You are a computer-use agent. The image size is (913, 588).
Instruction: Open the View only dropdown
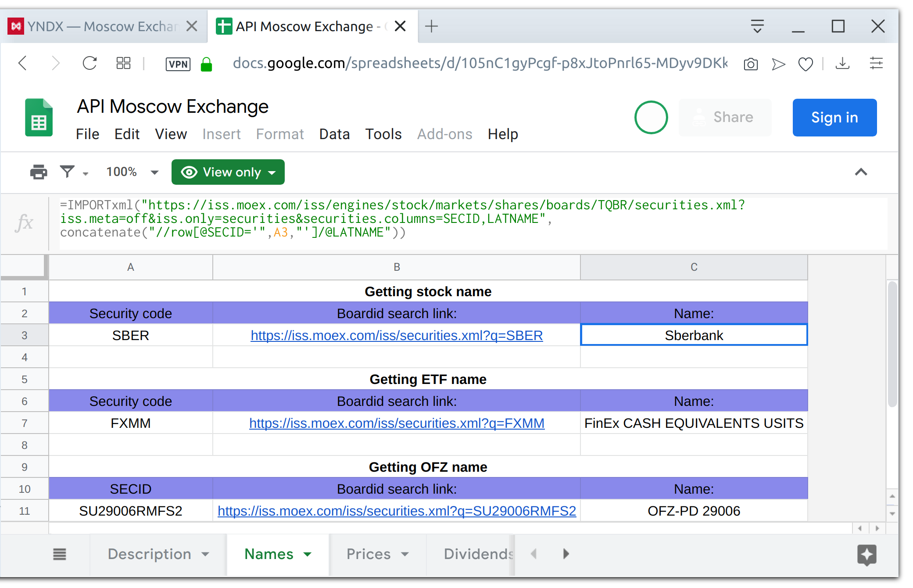pos(228,172)
